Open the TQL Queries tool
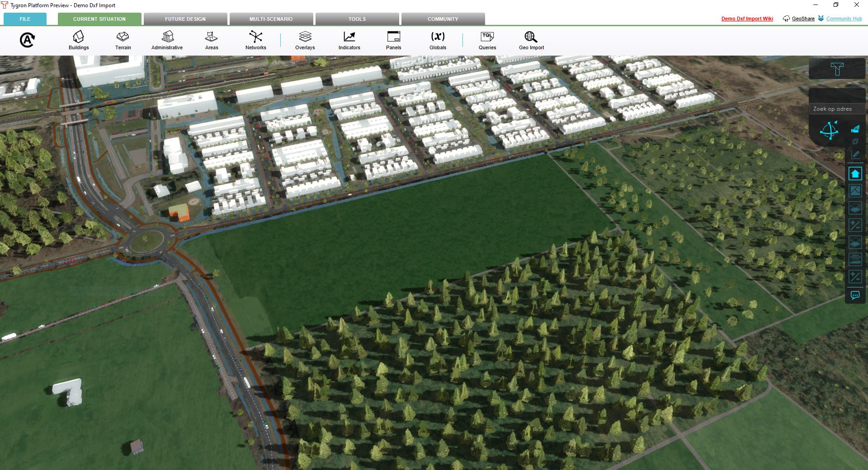 (487, 40)
